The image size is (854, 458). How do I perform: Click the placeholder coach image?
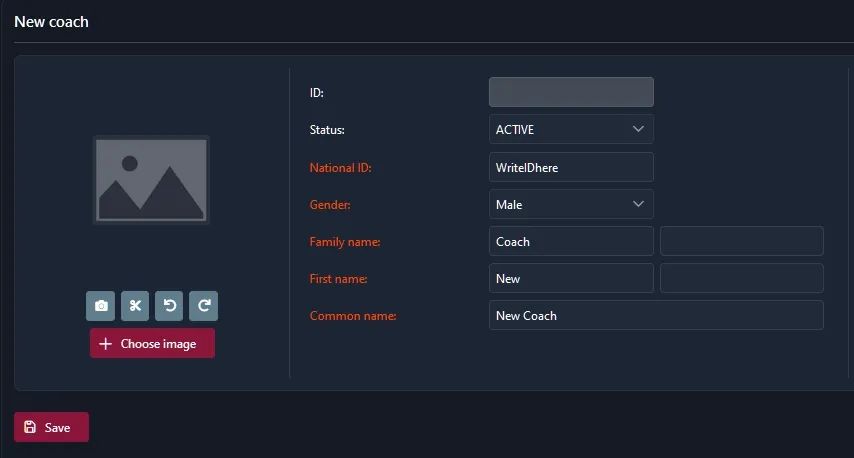(151, 180)
